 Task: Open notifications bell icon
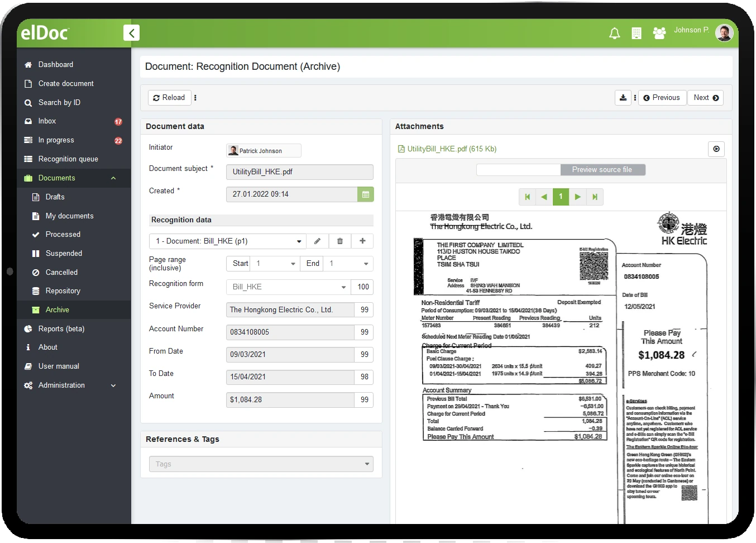(x=614, y=34)
